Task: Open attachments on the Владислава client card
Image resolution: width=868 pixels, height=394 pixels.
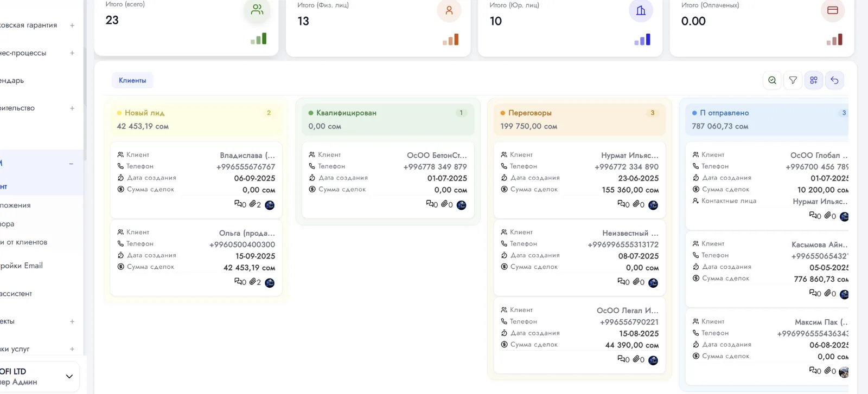Action: coord(255,204)
